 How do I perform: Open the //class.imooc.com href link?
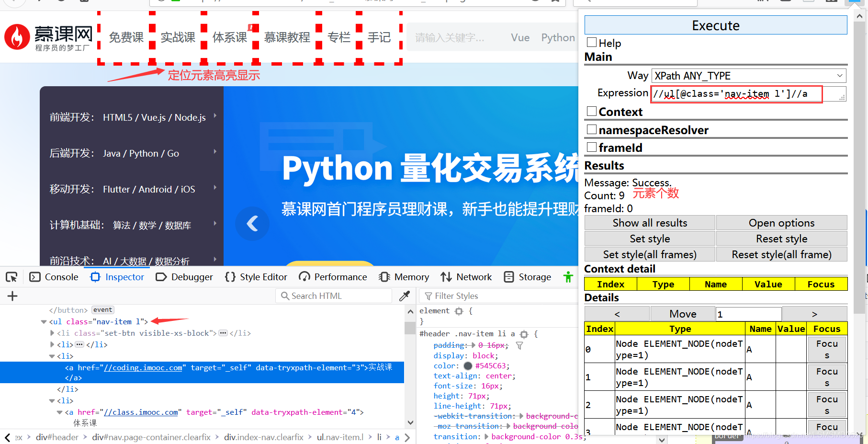click(141, 412)
